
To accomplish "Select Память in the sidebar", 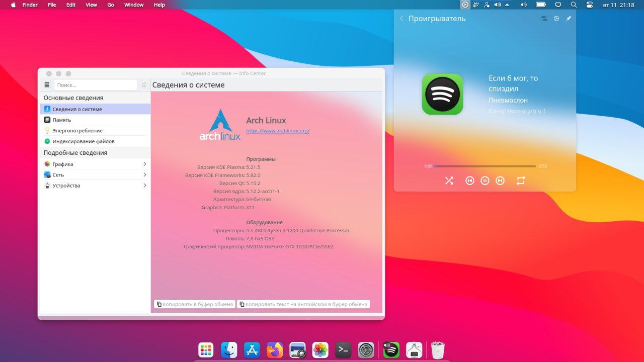I will tap(95, 120).
